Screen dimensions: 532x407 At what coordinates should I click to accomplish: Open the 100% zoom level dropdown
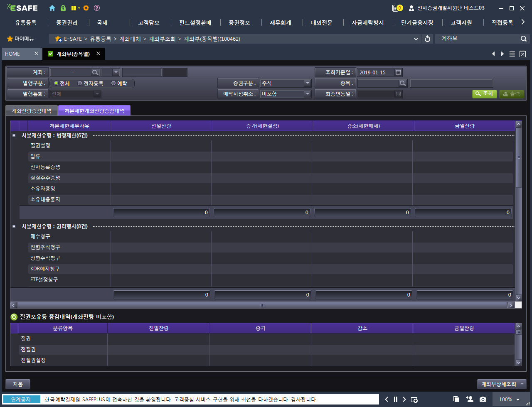tap(510, 400)
